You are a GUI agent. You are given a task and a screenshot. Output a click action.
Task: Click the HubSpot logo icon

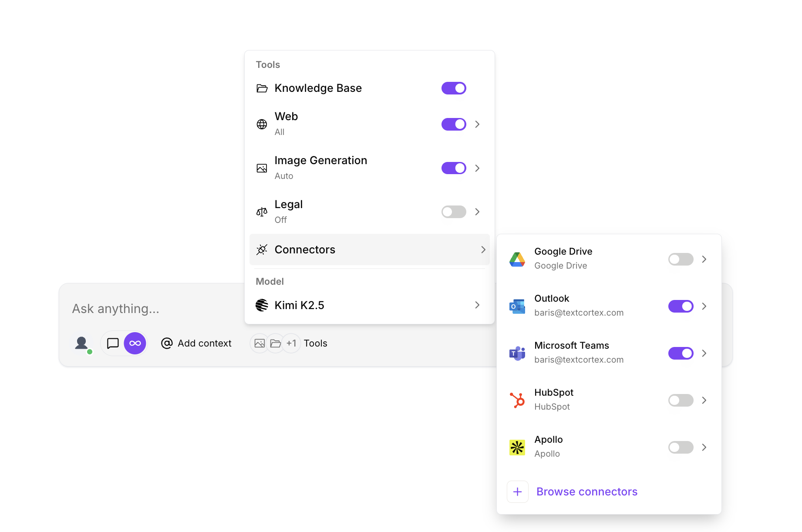click(517, 400)
